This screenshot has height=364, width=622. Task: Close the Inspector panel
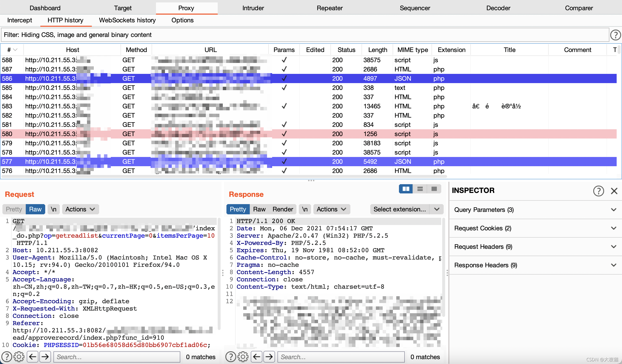pos(614,191)
